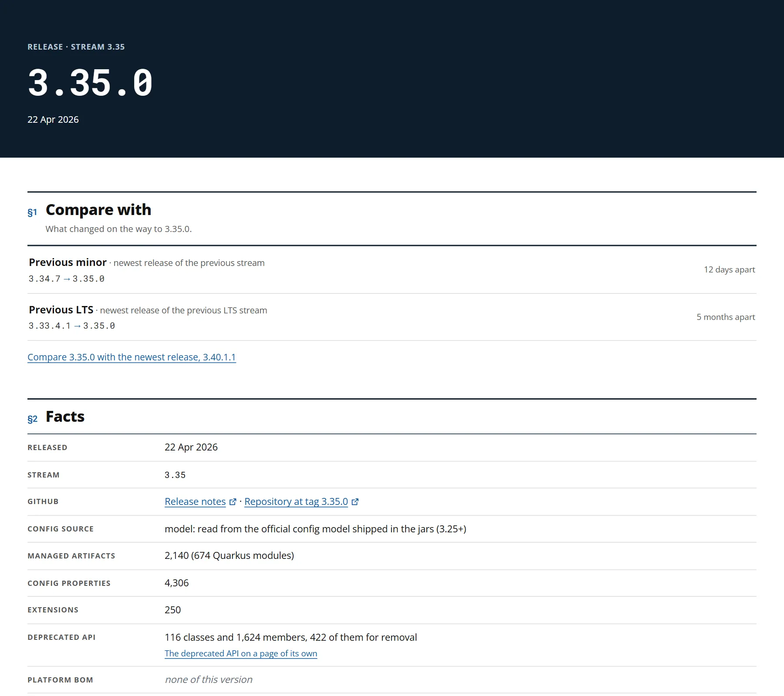
Task: Click the 3.33.4.1 → 3.35.0 version text
Action: [x=72, y=326]
